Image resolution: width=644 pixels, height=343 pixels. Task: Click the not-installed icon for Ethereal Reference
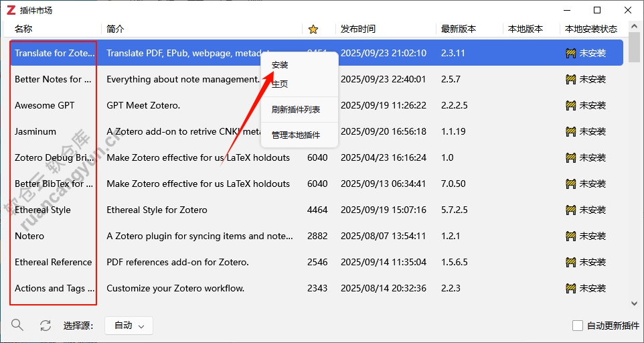(570, 262)
